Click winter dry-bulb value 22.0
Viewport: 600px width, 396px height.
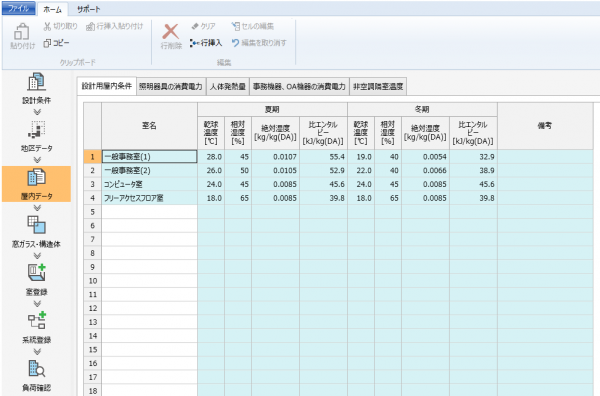coord(361,170)
